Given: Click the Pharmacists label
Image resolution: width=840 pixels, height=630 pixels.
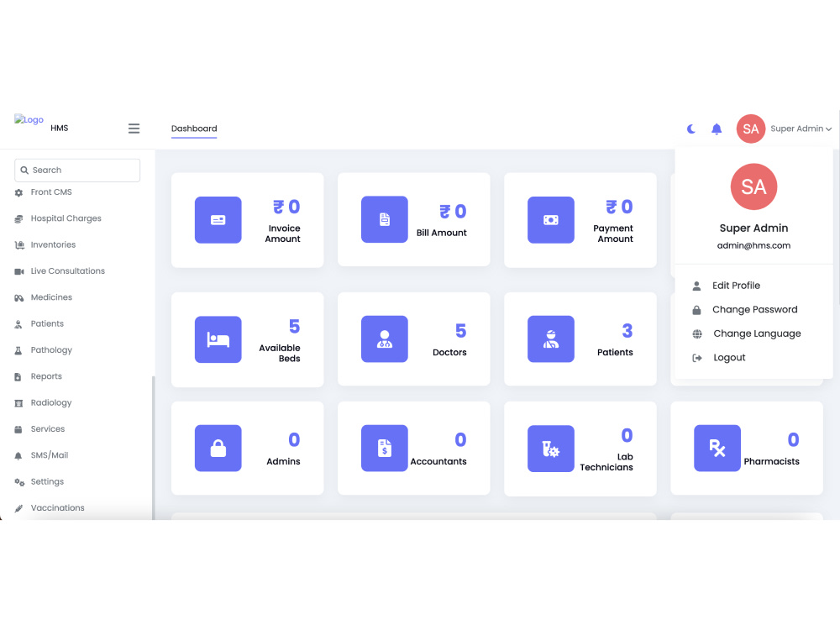Looking at the screenshot, I should (771, 461).
